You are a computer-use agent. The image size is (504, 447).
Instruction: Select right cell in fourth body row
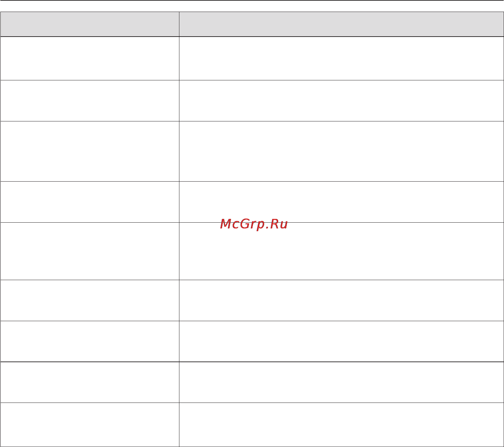[341, 202]
